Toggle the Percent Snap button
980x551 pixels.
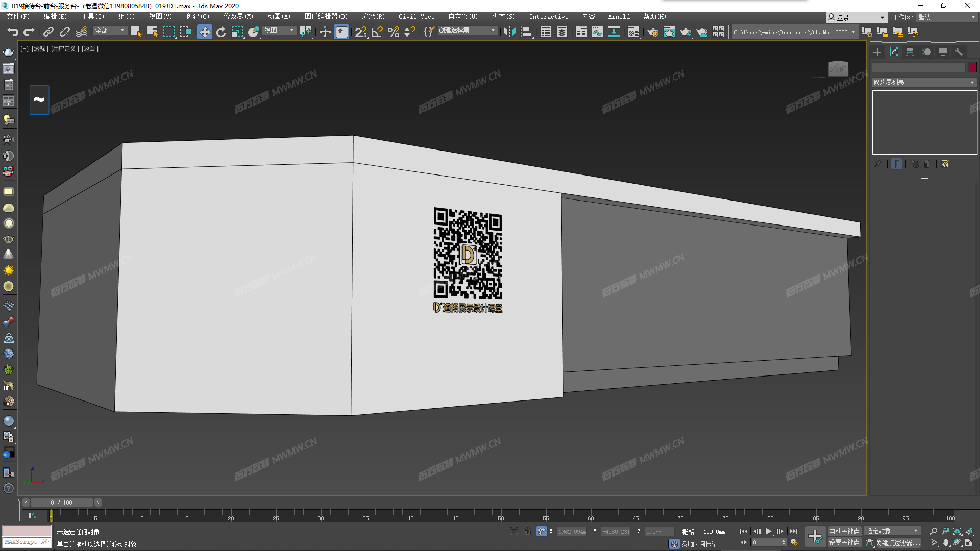(394, 32)
